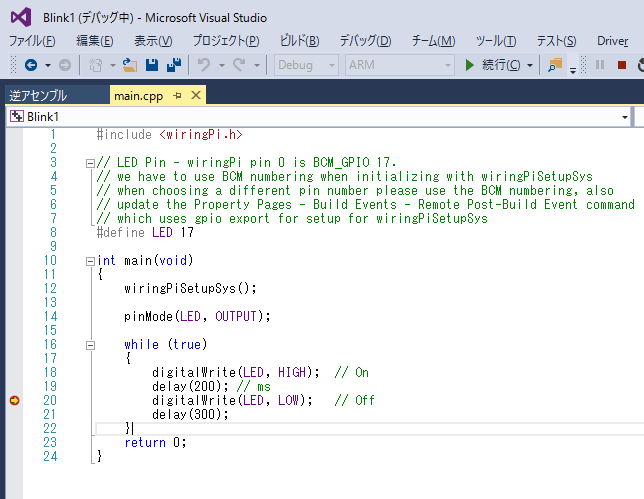Click the New Project toolbar icon

pos(95,65)
